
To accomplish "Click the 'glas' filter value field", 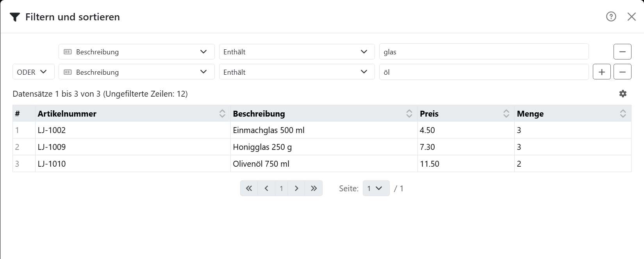I will pos(484,52).
